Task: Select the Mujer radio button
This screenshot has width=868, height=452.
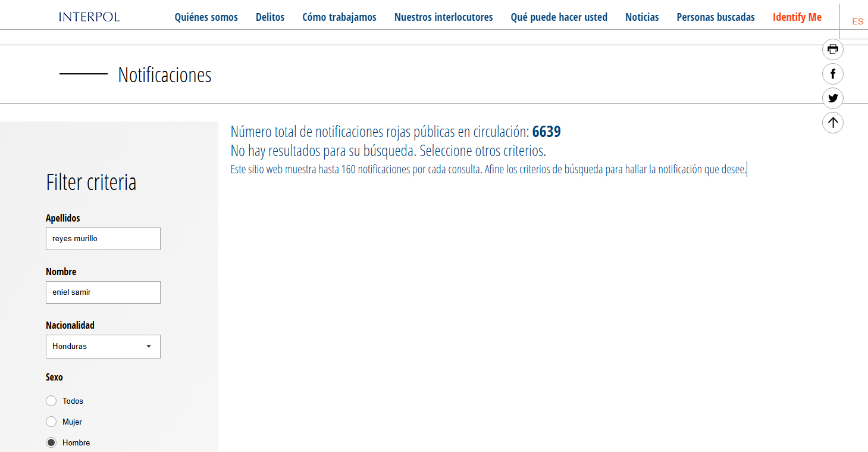Action: pos(51,422)
